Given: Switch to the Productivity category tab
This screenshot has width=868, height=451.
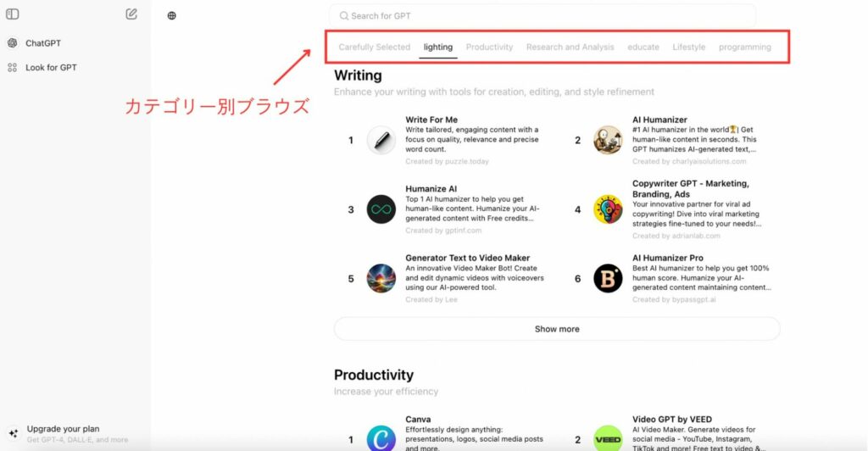Looking at the screenshot, I should (x=489, y=47).
